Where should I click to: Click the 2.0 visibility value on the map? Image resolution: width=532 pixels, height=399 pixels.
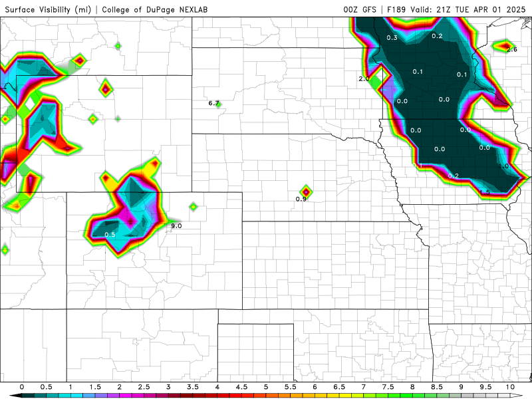click(x=364, y=78)
